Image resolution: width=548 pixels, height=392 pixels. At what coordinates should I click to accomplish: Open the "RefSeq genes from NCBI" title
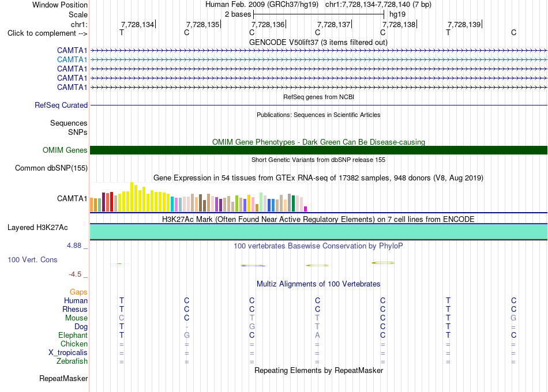click(x=319, y=97)
